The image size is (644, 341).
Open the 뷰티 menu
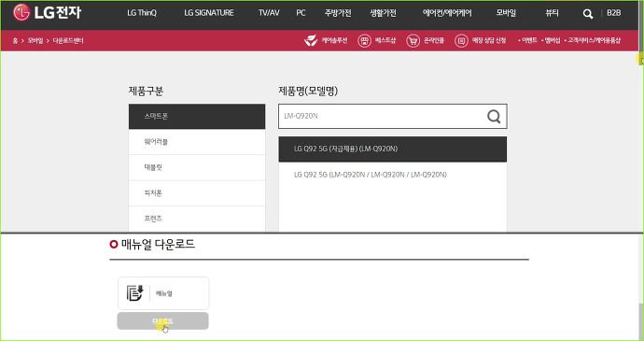coord(552,13)
